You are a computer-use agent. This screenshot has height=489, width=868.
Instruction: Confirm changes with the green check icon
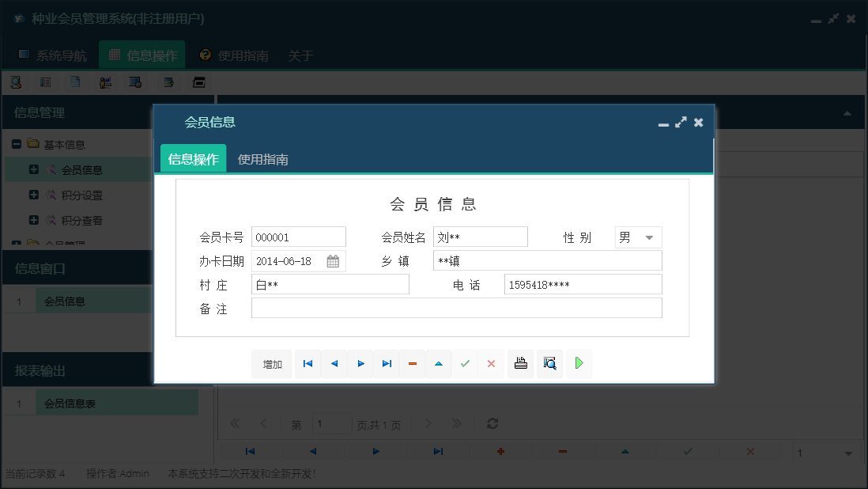pyautogui.click(x=465, y=363)
